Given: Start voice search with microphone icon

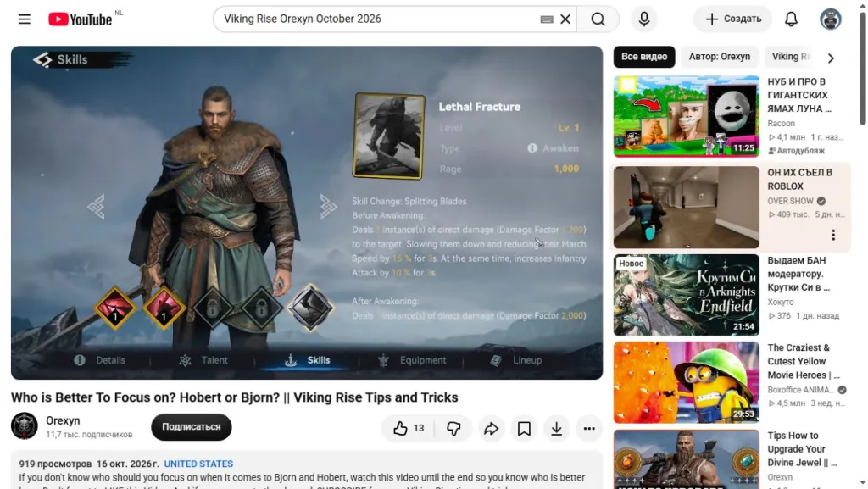Looking at the screenshot, I should [x=644, y=19].
